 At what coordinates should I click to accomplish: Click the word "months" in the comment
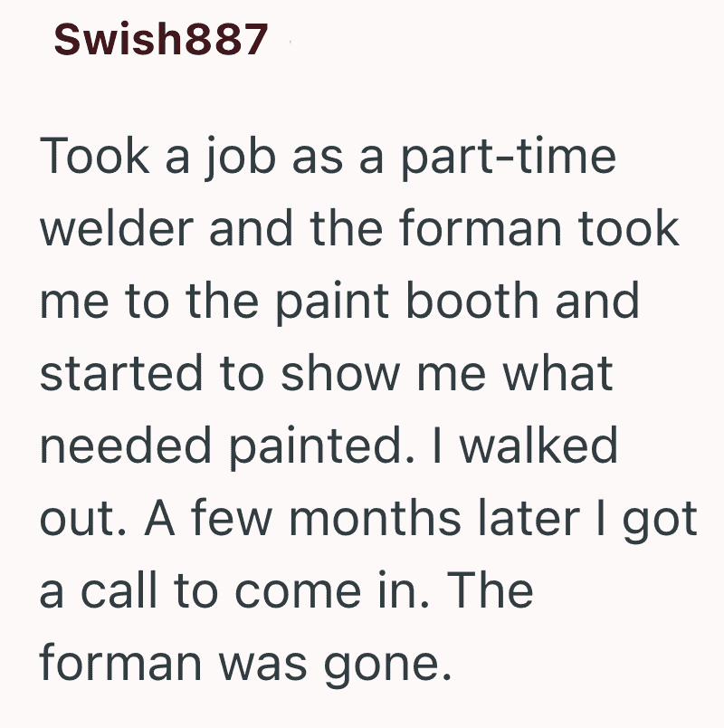375,518
